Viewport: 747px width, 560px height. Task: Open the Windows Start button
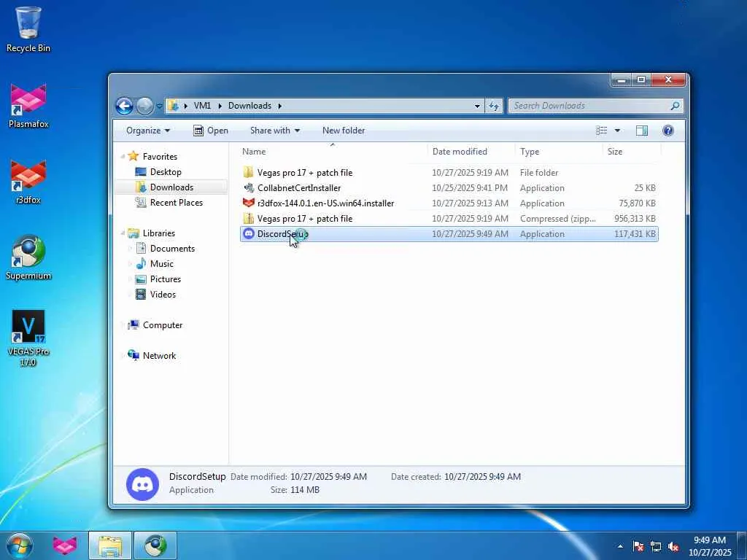20,545
